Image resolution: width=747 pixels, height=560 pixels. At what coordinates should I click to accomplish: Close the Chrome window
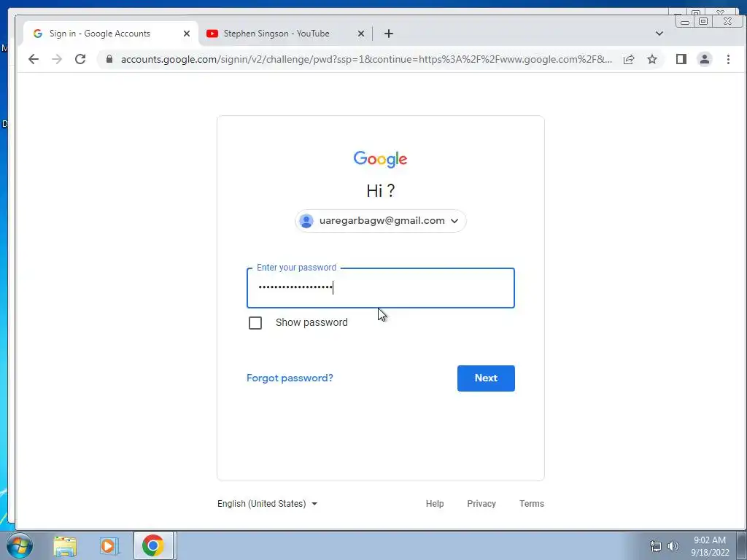[x=727, y=21]
